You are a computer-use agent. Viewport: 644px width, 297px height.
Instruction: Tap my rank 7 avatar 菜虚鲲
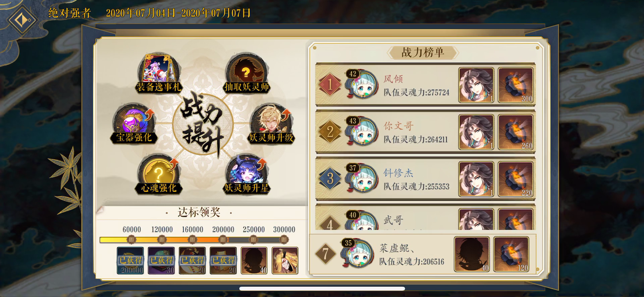(357, 253)
